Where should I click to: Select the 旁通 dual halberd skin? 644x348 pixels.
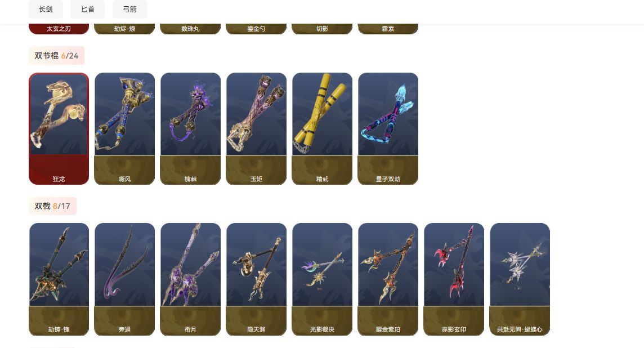(x=124, y=279)
